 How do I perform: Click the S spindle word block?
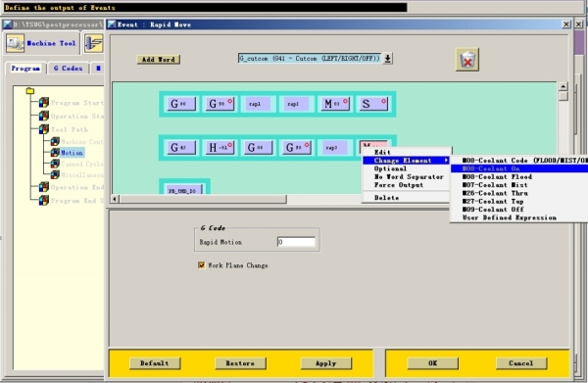pyautogui.click(x=373, y=104)
